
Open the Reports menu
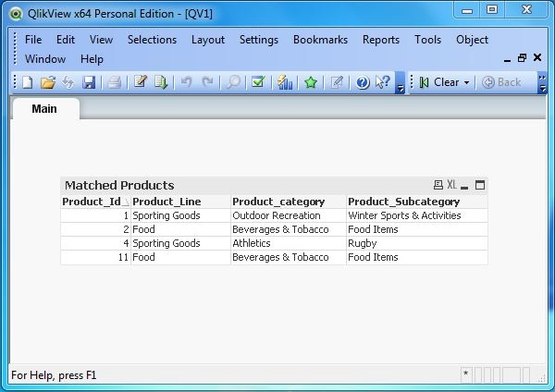point(381,40)
